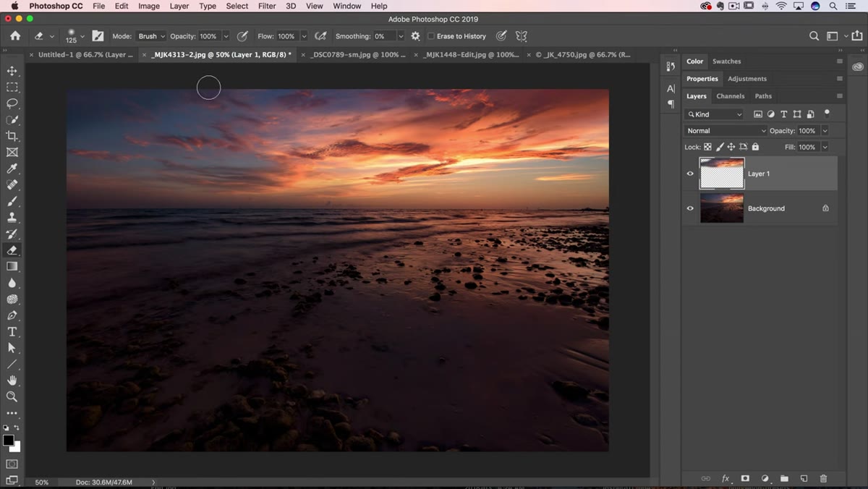Viewport: 868px width, 489px height.
Task: Delete the selected layer
Action: tap(823, 479)
